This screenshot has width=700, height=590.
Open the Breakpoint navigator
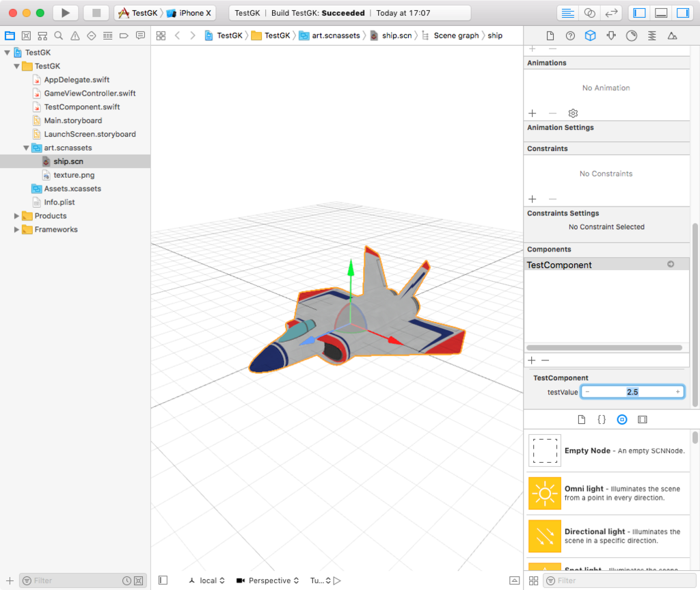tap(124, 36)
